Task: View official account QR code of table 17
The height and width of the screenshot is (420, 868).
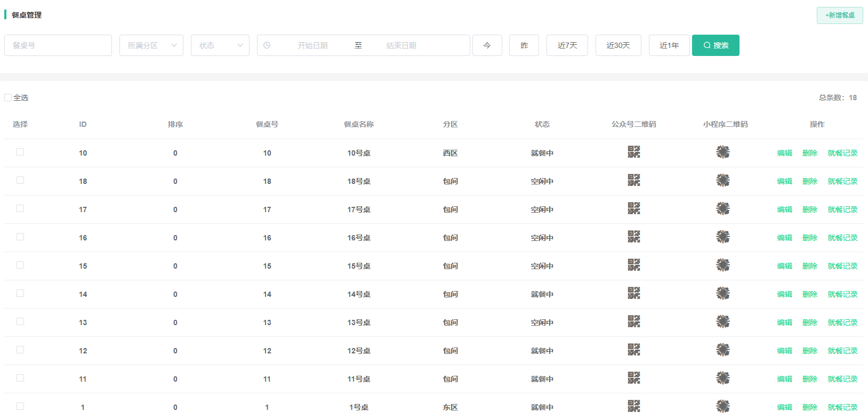Action: coord(633,209)
